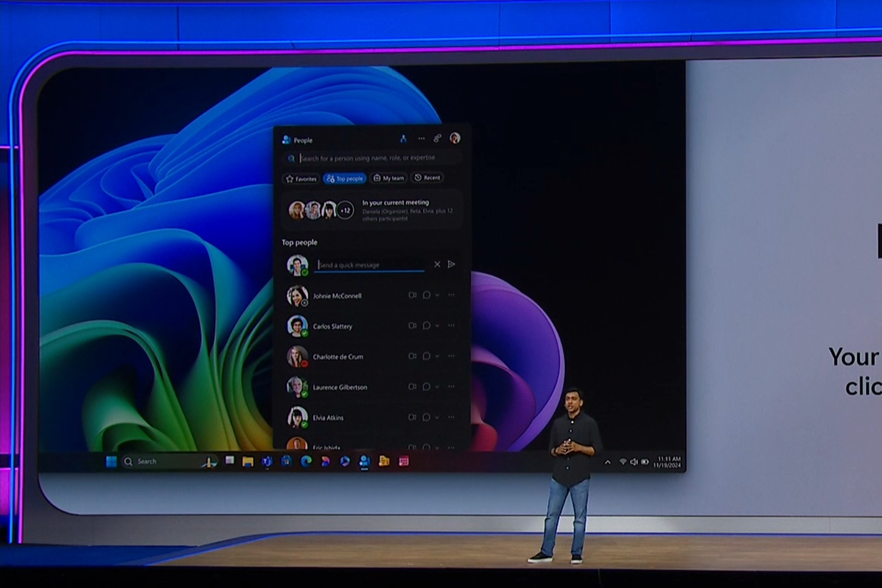Expand chat options chevron for Johnie McConnell

(x=437, y=295)
